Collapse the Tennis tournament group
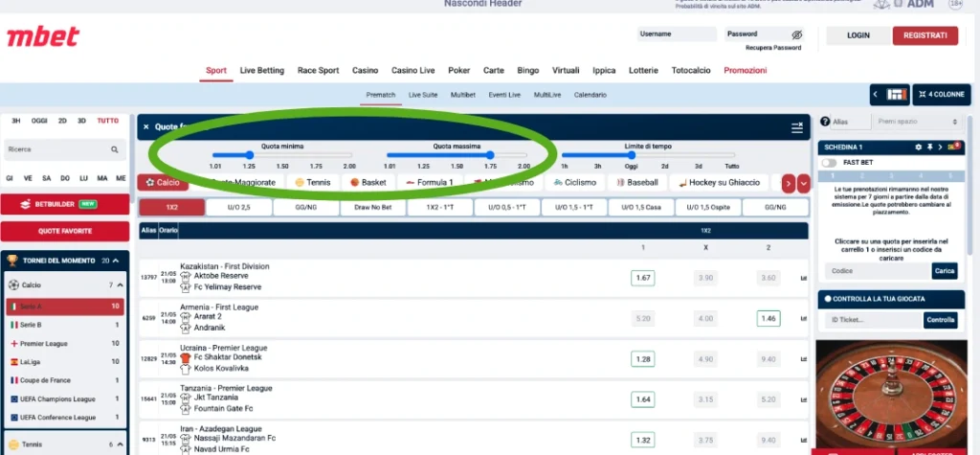 [x=120, y=444]
